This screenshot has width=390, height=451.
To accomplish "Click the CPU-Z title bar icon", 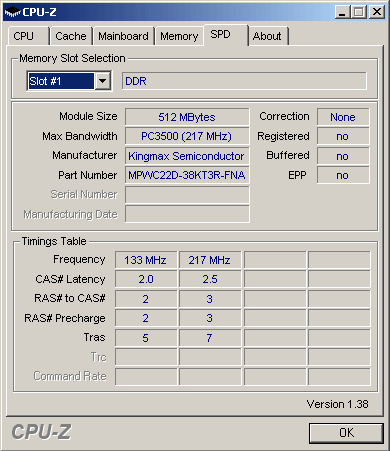I will point(12,12).
